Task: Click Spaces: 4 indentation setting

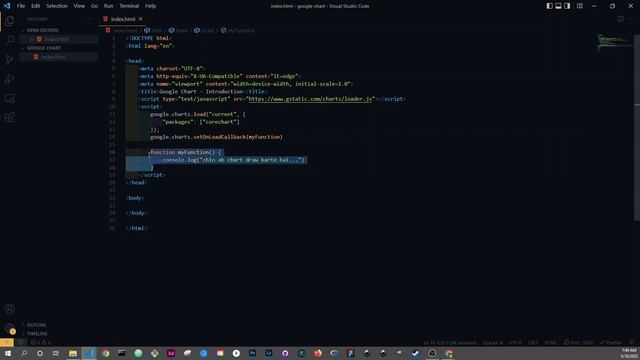Action: pos(493,342)
